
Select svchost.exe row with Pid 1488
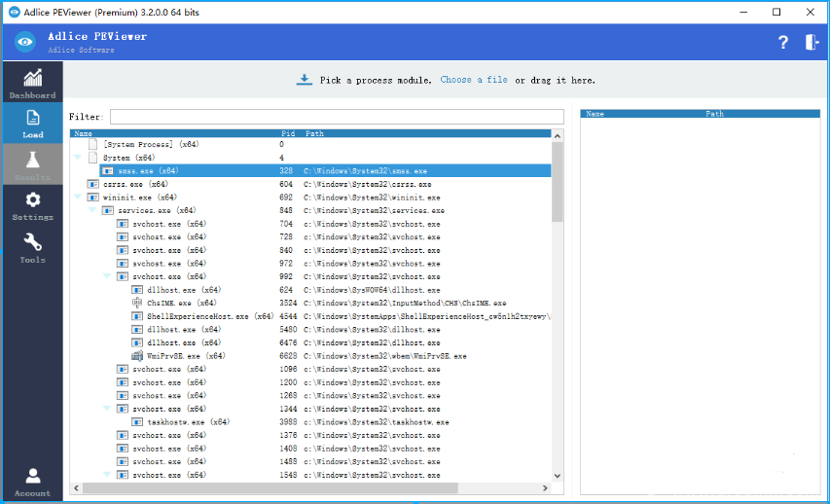pos(310,461)
